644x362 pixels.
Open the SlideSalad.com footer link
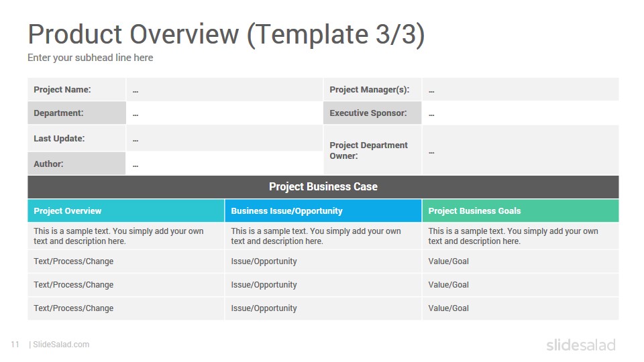point(61,345)
